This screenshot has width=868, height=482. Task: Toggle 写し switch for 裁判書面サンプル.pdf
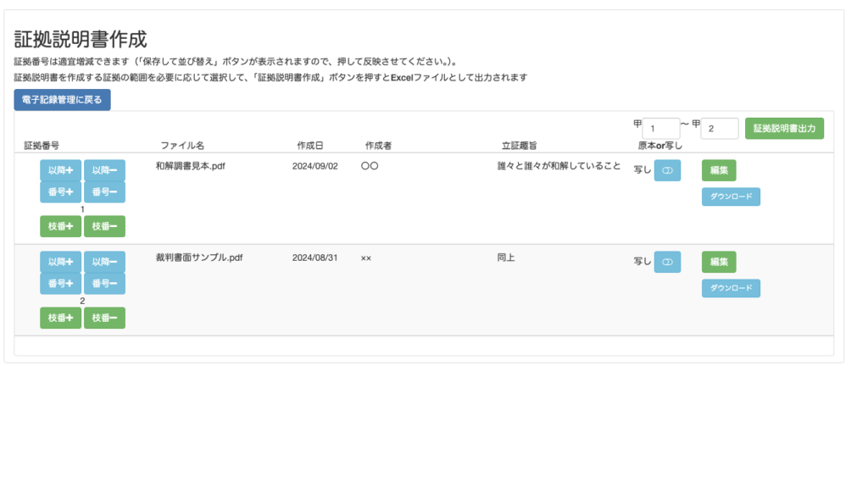667,262
